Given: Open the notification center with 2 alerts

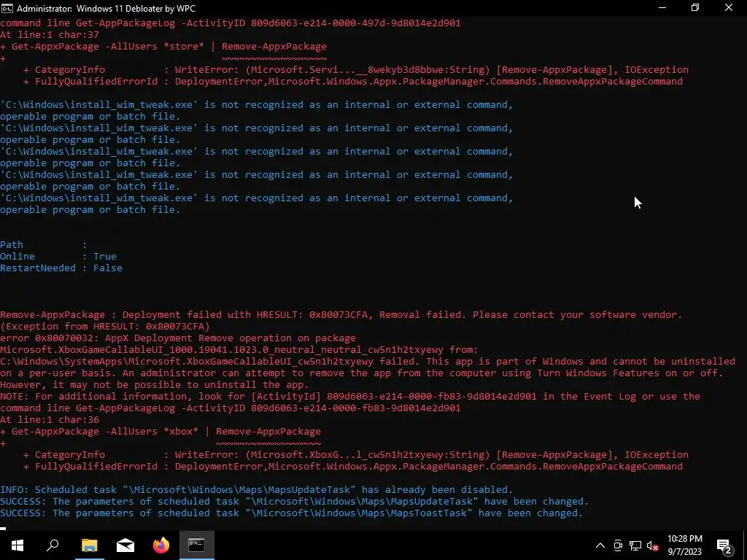Looking at the screenshot, I should (724, 546).
